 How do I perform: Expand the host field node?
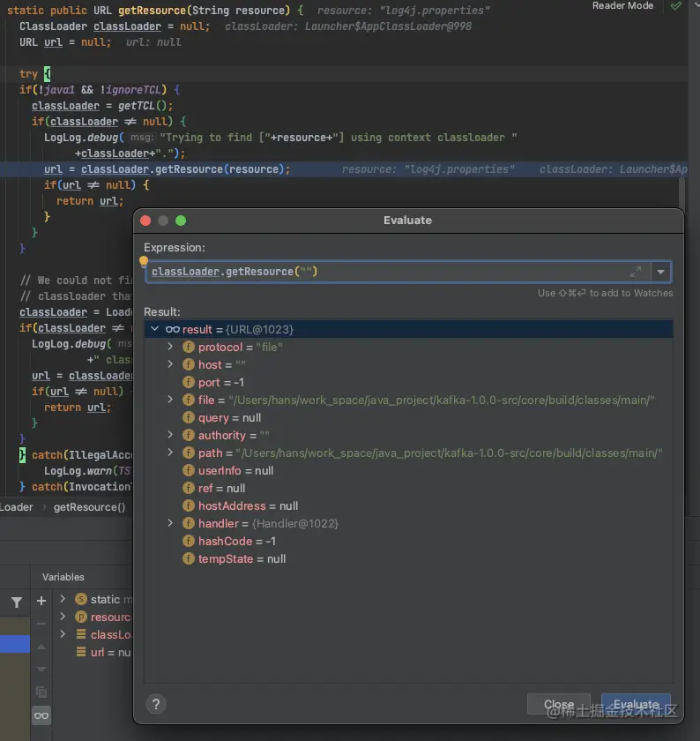point(170,364)
